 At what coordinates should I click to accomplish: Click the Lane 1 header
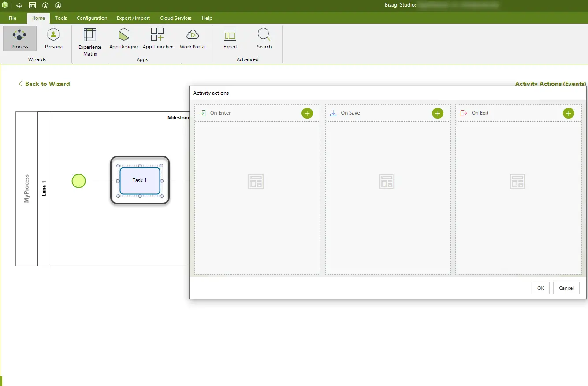[44, 189]
